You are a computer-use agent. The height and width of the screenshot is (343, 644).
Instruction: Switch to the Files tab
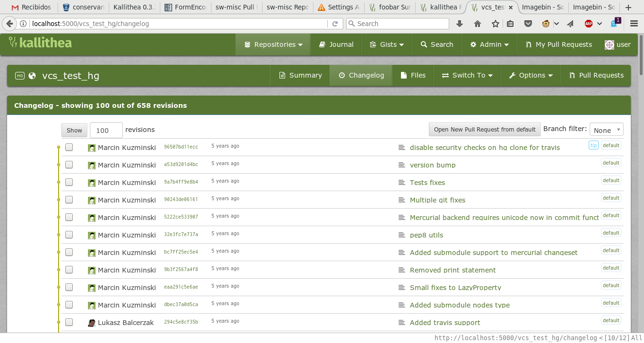(413, 75)
